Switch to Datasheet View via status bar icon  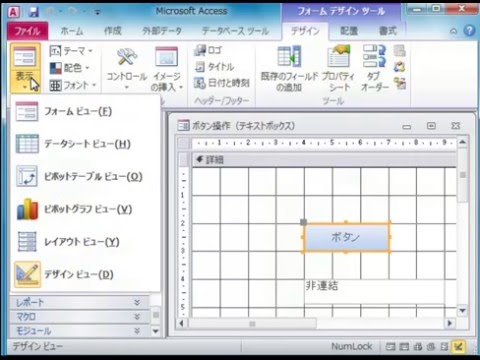click(x=404, y=347)
